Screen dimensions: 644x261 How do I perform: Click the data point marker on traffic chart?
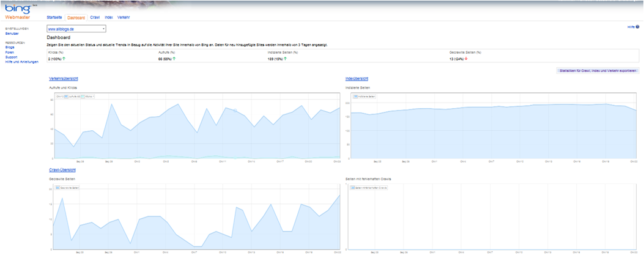[235, 111]
